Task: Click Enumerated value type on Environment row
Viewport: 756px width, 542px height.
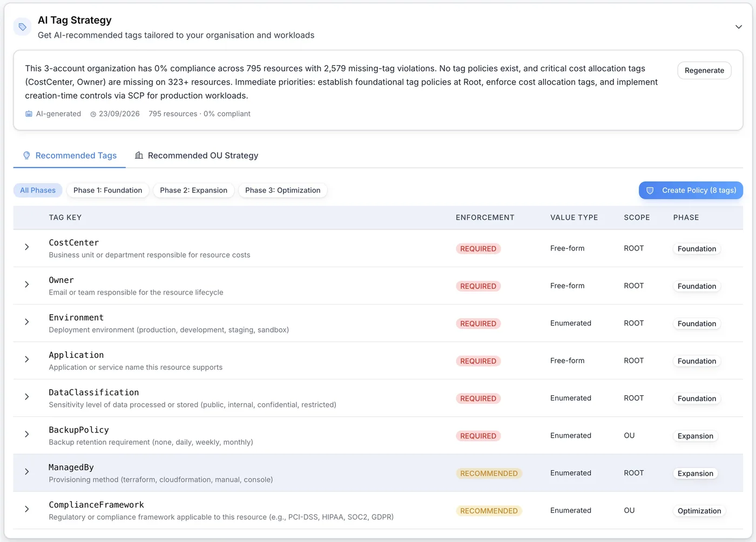Action: (571, 323)
